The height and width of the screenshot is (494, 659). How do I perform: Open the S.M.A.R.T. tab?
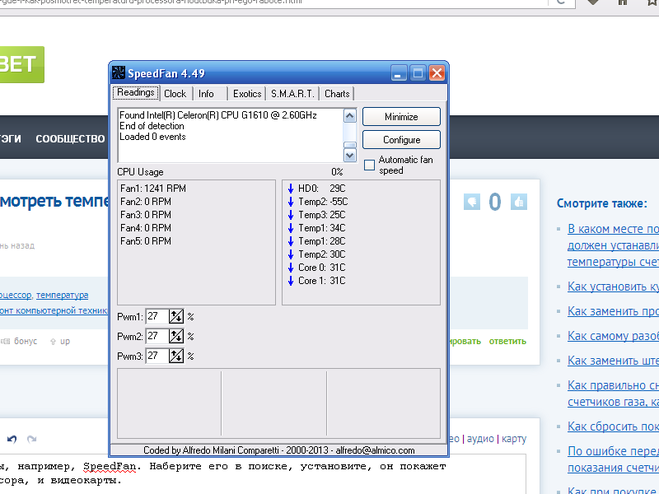click(293, 94)
